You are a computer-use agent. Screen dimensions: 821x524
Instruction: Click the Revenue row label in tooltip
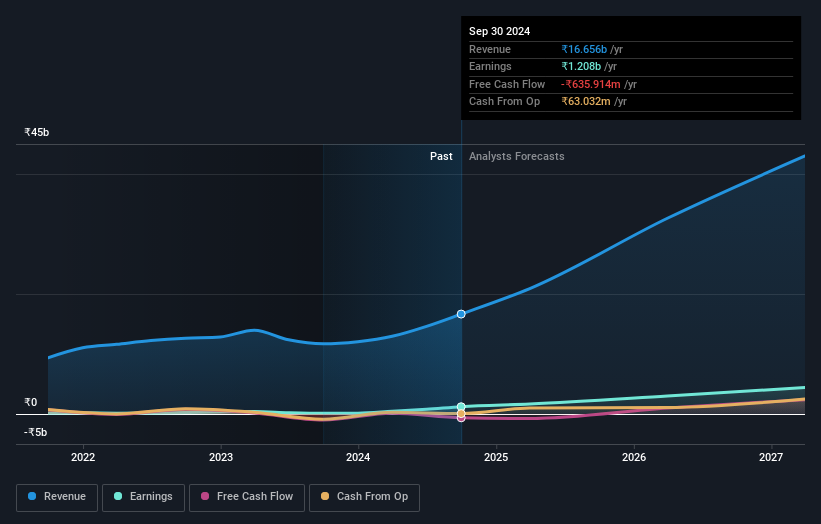point(490,50)
